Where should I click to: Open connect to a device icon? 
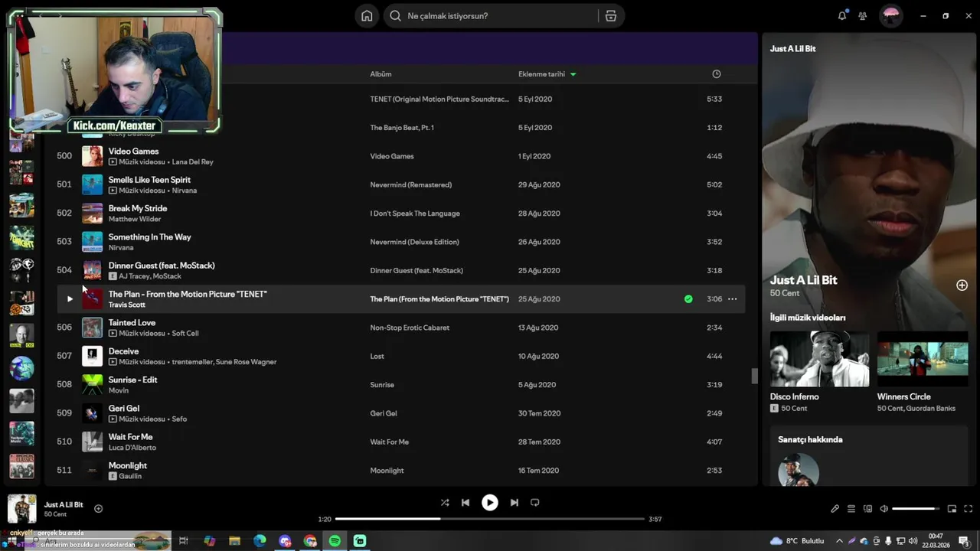pyautogui.click(x=867, y=509)
